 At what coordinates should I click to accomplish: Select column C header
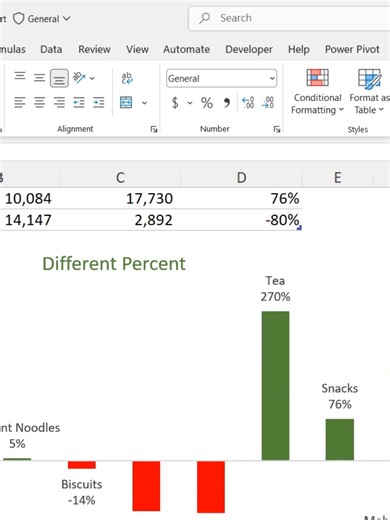click(x=120, y=177)
